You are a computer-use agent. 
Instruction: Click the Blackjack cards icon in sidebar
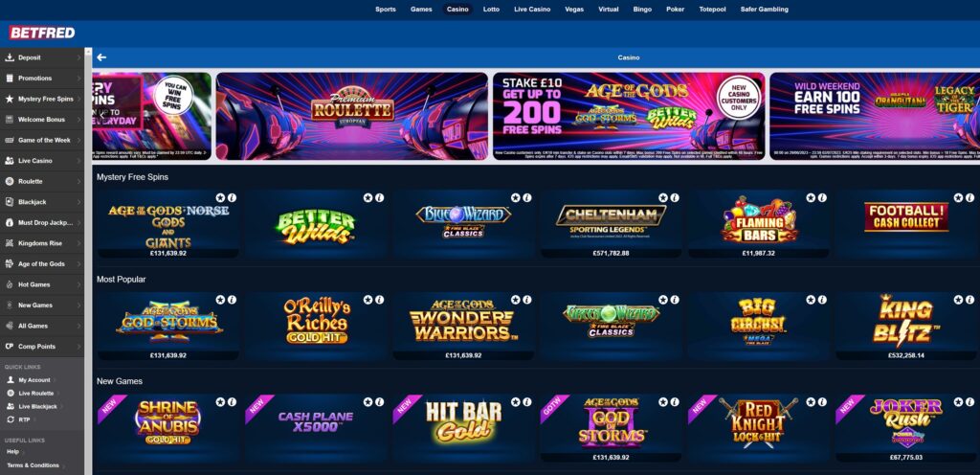click(10, 202)
